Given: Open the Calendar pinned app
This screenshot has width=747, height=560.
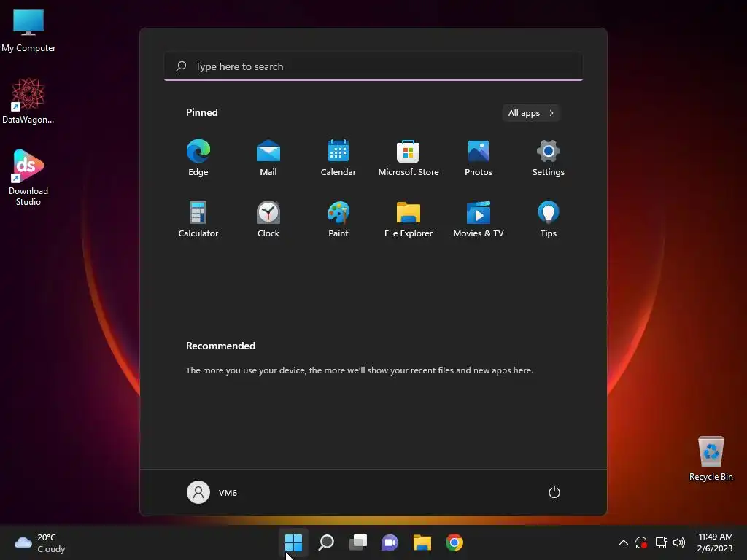Looking at the screenshot, I should [338, 157].
